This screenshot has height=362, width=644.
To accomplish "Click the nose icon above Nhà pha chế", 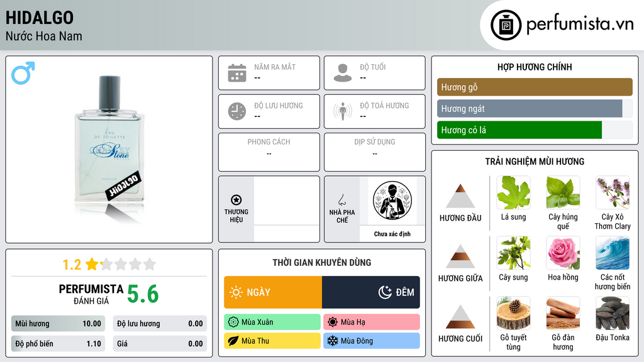I will click(341, 200).
